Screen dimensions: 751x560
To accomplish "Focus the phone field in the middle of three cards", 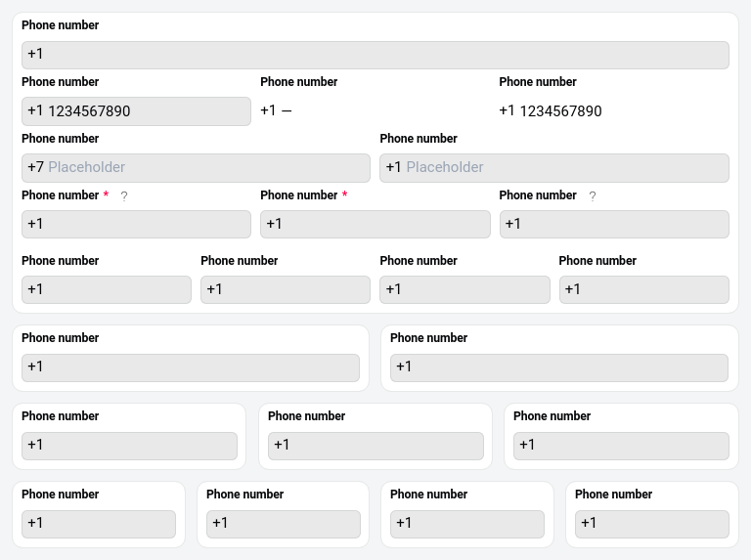I will [375, 446].
